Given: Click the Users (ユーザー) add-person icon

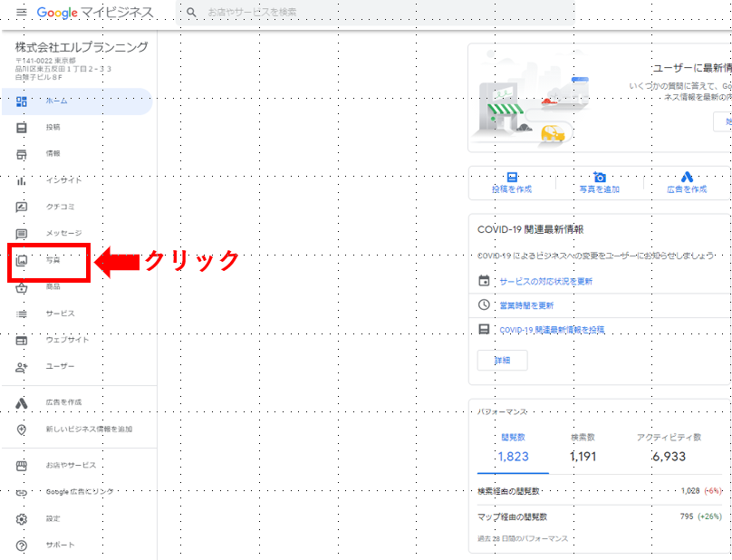Looking at the screenshot, I should click(22, 367).
